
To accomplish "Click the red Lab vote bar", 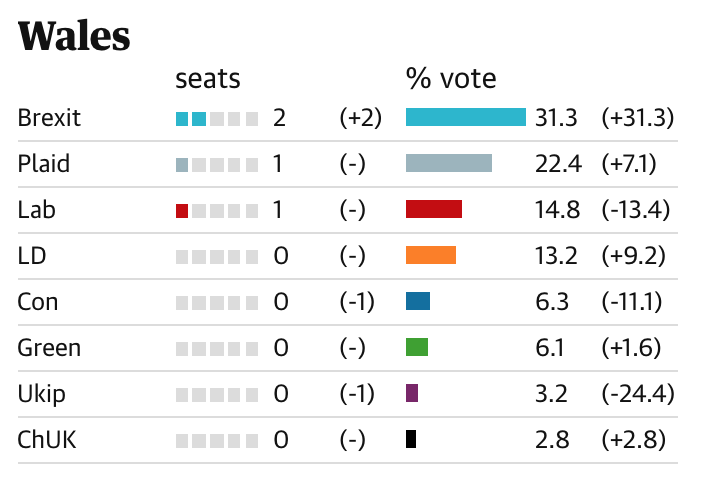I will tap(433, 210).
